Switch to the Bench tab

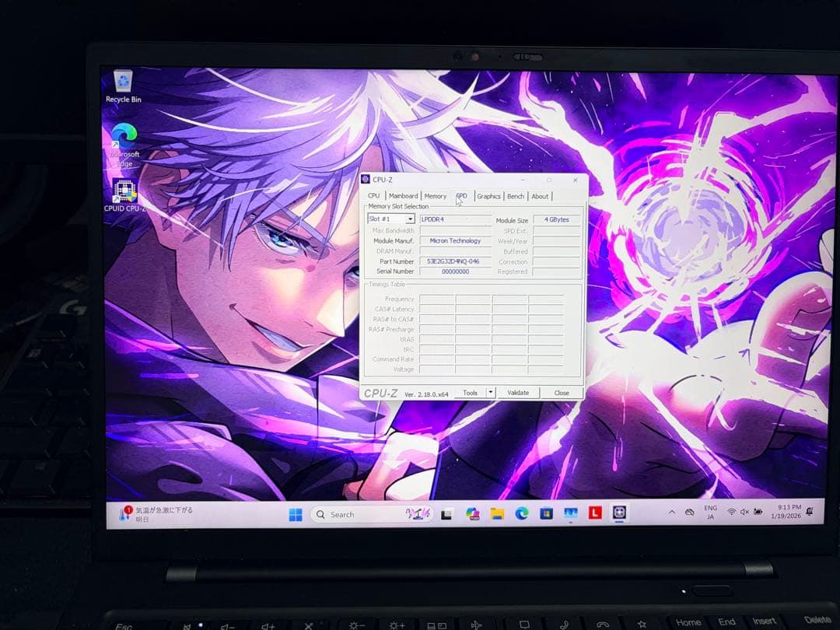[x=516, y=196]
